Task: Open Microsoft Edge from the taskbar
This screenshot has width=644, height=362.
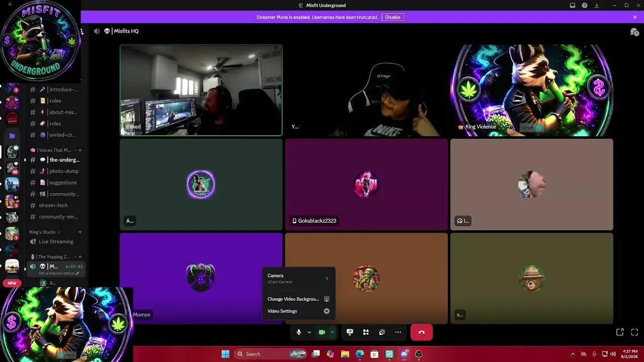Action: [360, 354]
